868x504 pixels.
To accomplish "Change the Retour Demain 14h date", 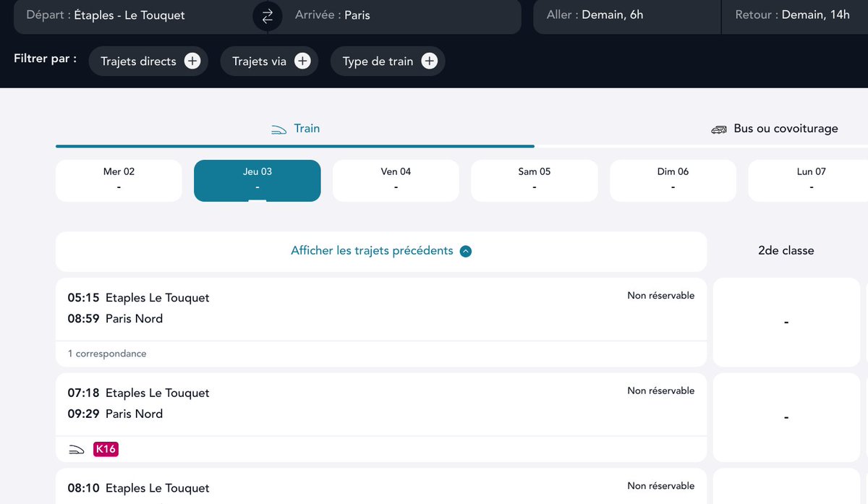I will click(x=795, y=15).
